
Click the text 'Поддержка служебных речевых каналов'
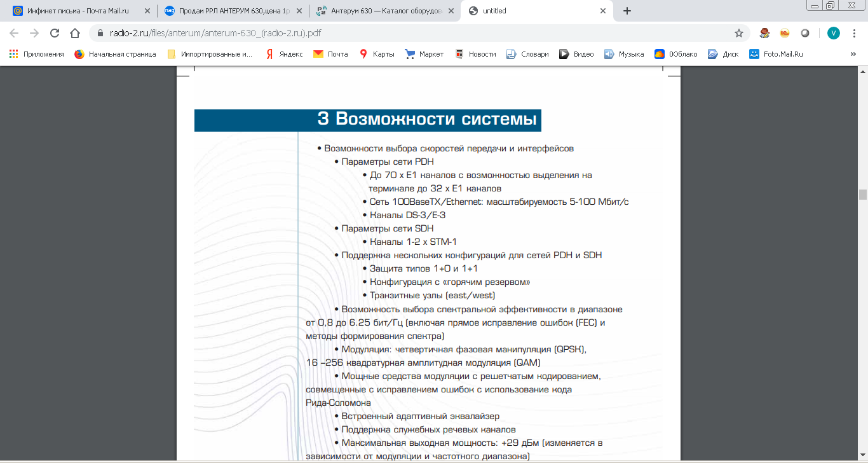click(428, 429)
